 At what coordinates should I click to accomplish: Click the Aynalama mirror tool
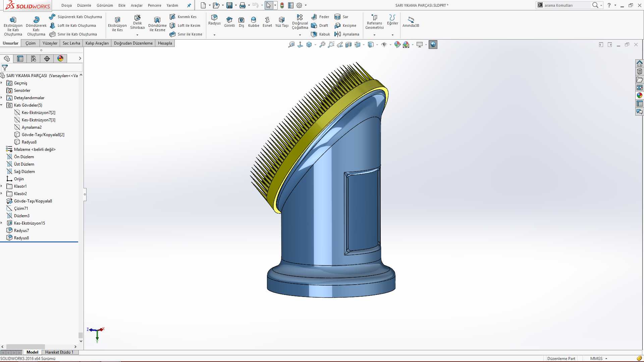pyautogui.click(x=347, y=34)
